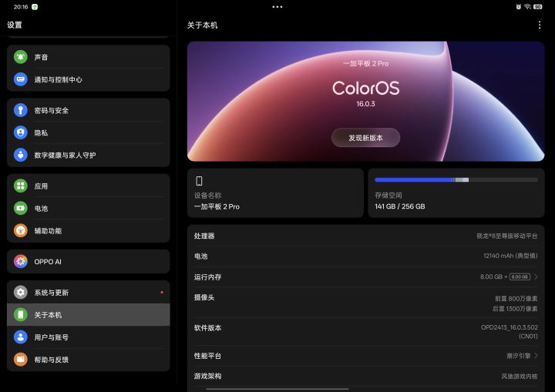The image size is (555, 392).
Task: Tap the 141 GB / 256 GB text
Action: (x=399, y=206)
